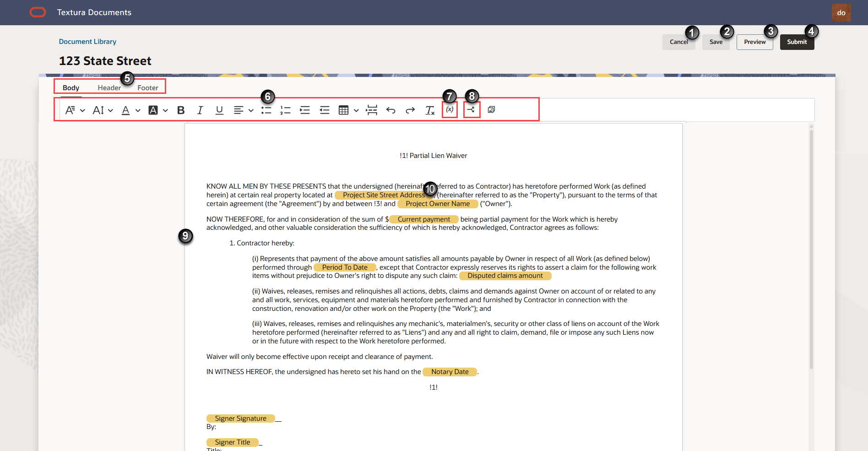Click the redo icon
Screen dimensions: 868x451
[410, 110]
